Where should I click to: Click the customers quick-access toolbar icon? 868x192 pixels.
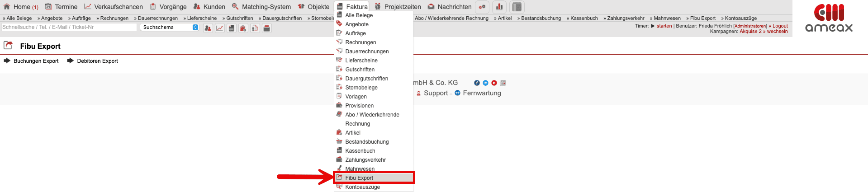point(208,28)
